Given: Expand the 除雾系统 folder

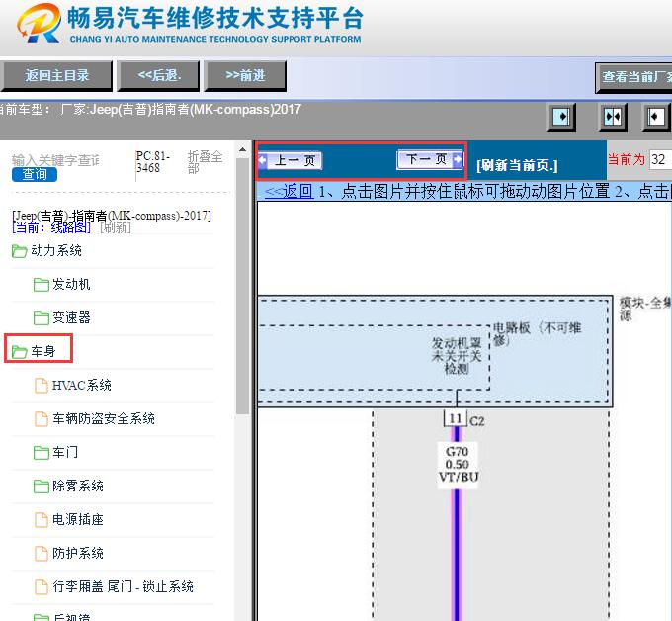Looking at the screenshot, I should [x=77, y=486].
